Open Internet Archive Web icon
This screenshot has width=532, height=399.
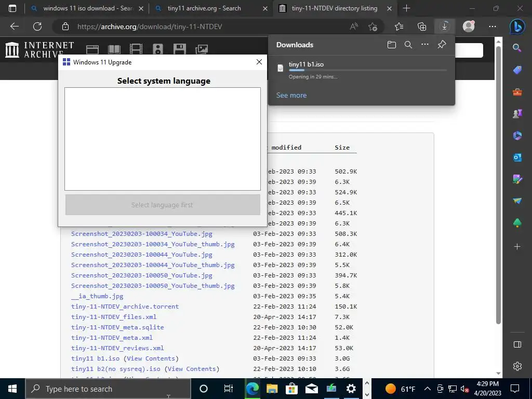point(92,49)
